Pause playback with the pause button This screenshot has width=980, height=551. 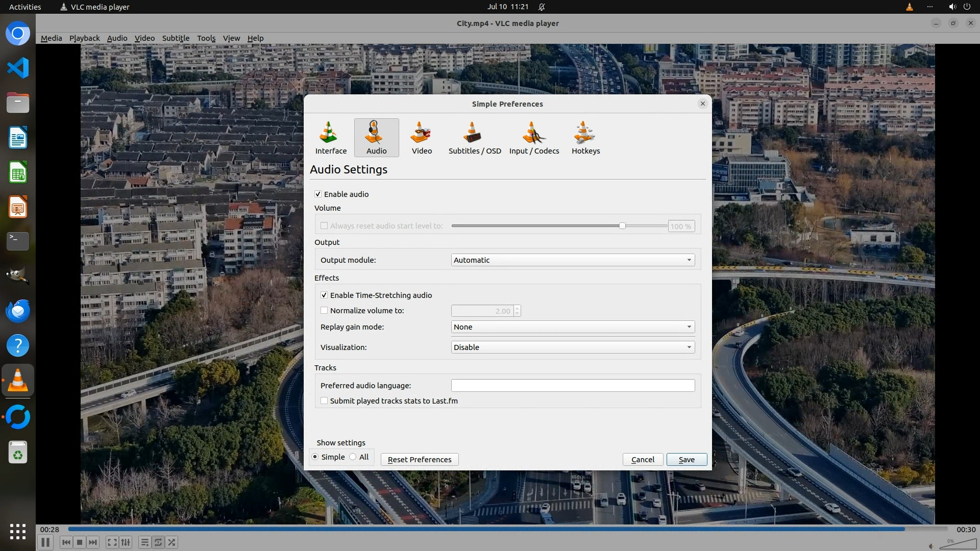point(45,542)
